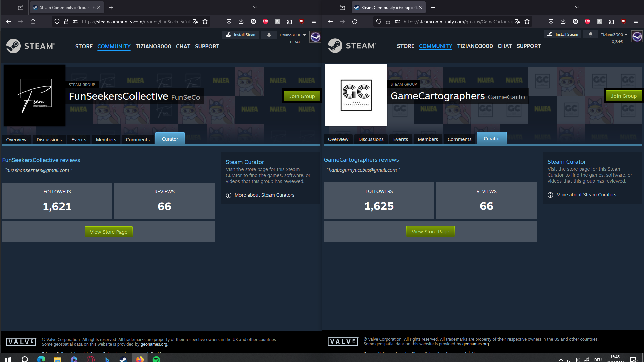Click Join Group on GameCartographers
This screenshot has width=644, height=362.
(x=624, y=96)
